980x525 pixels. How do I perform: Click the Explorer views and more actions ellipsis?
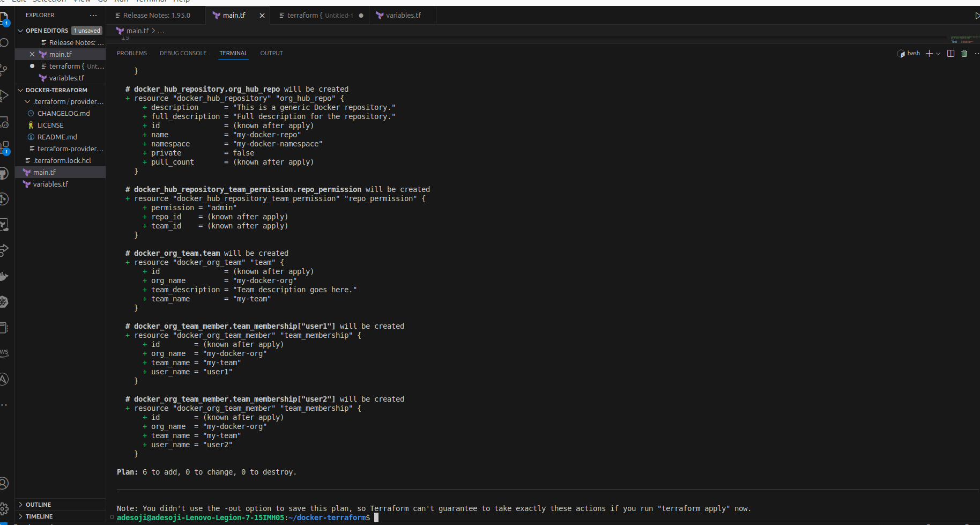point(93,15)
